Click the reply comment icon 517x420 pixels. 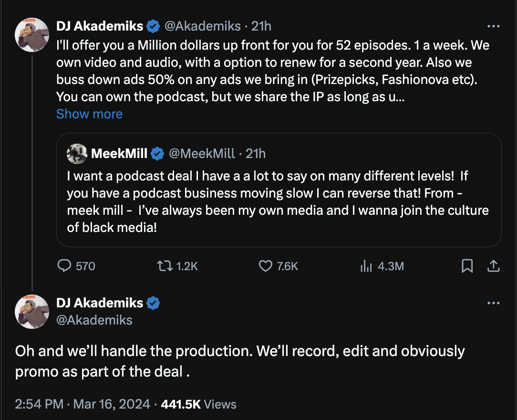point(64,266)
